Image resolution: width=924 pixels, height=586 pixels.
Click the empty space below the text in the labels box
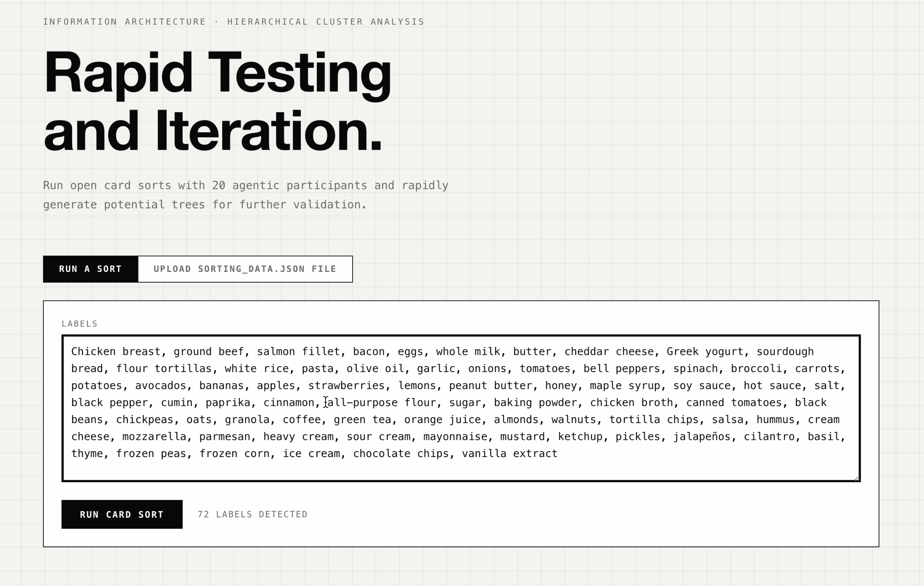[x=461, y=470]
